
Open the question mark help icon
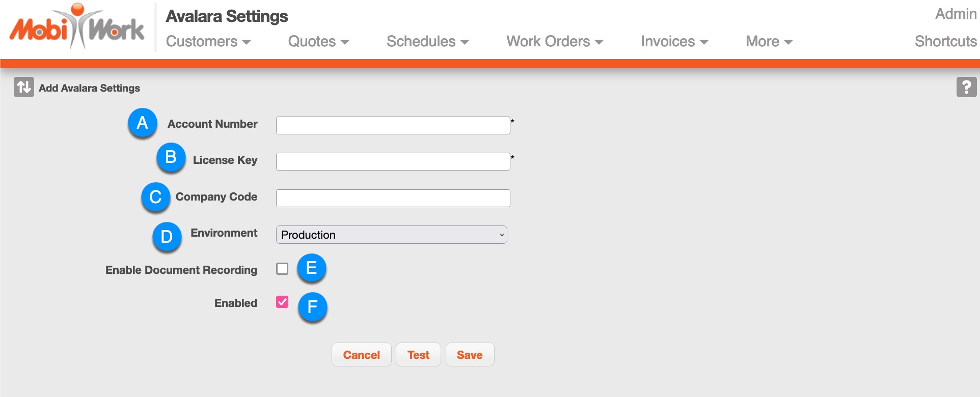click(966, 87)
